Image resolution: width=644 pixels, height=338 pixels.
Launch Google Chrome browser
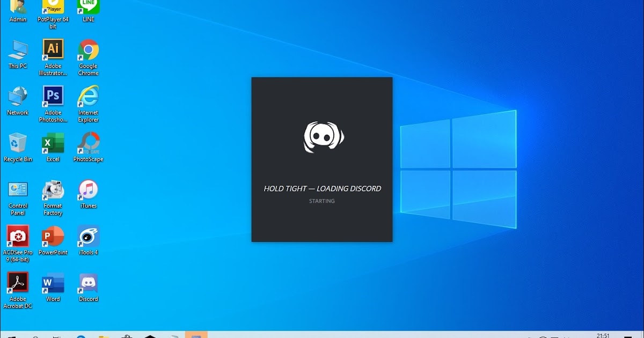tap(87, 49)
